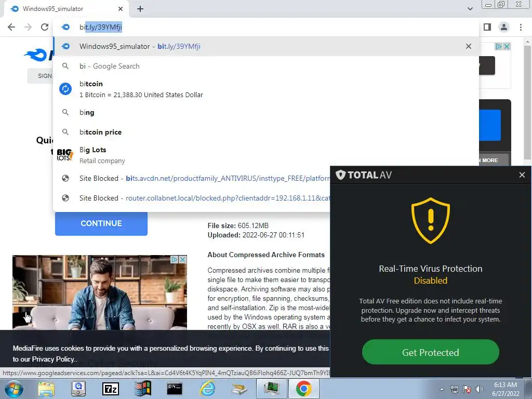532x399 pixels.
Task: Close the Total AV popup
Action: pos(522,175)
